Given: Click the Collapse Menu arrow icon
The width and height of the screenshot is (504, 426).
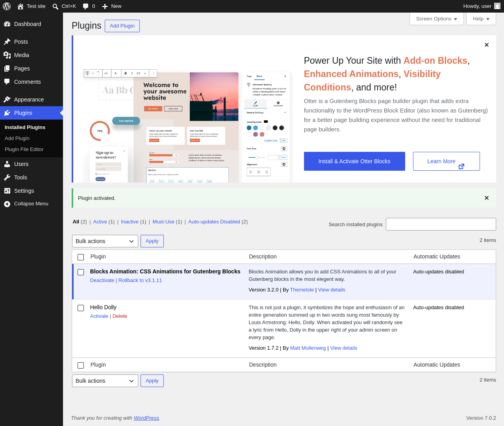Looking at the screenshot, I should (x=7, y=204).
